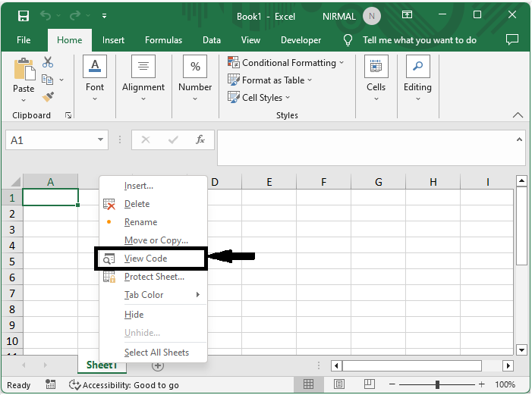This screenshot has height=395, width=532.
Task: Choose Hide from the context menu
Action: point(153,315)
